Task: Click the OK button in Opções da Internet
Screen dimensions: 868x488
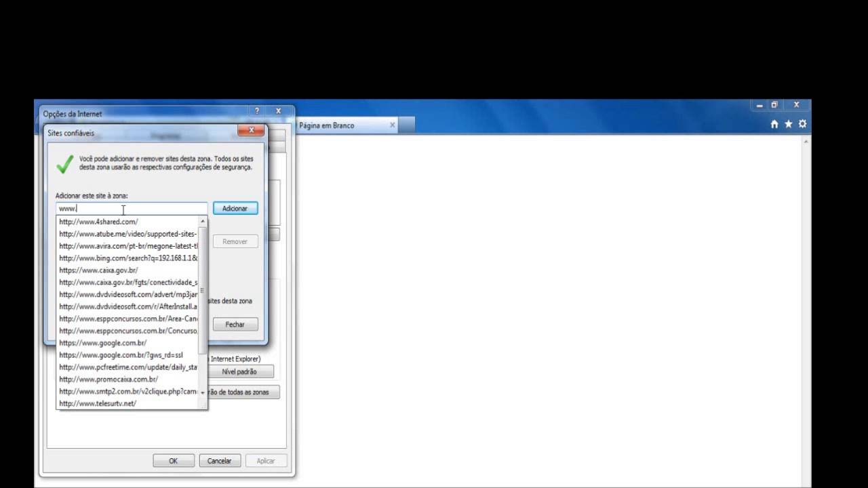Action: (173, 461)
